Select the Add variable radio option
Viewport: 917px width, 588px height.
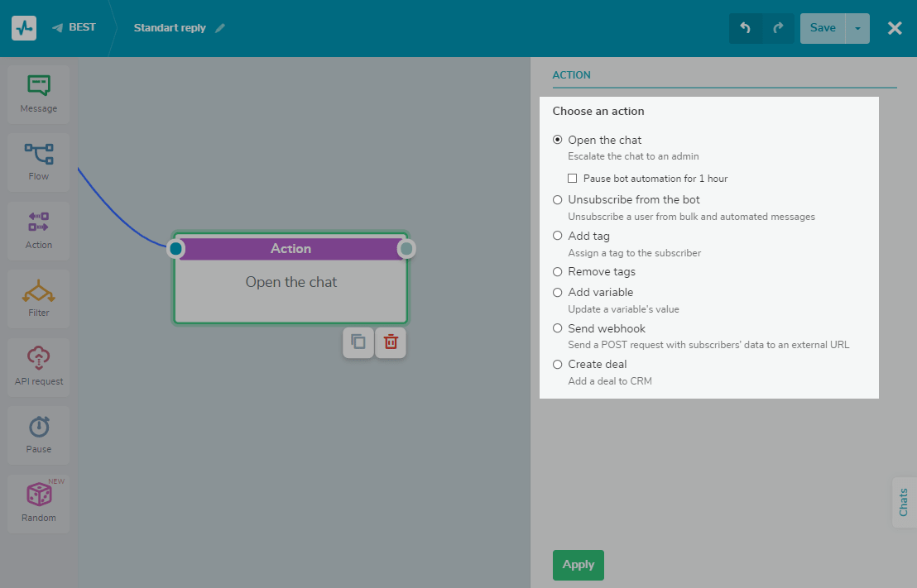pyautogui.click(x=557, y=292)
